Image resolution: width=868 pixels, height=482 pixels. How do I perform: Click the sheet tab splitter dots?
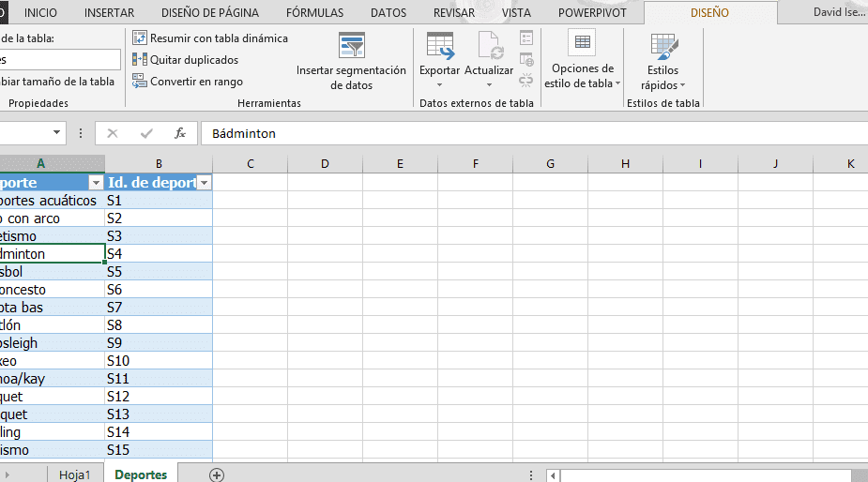(531, 475)
